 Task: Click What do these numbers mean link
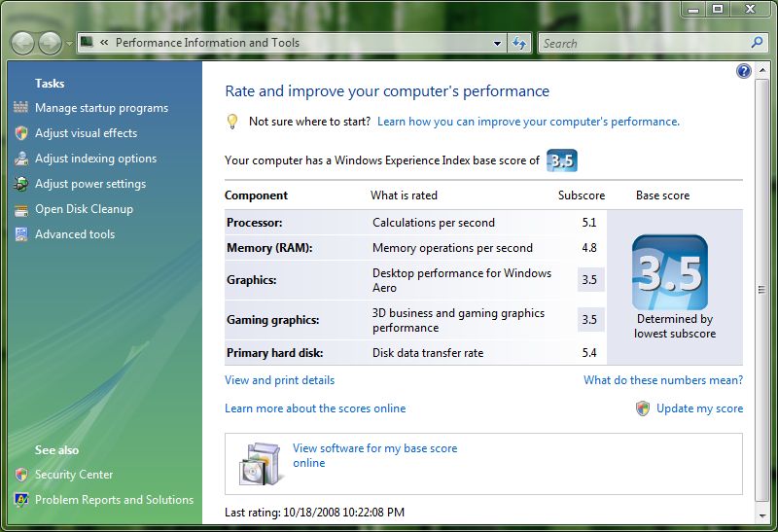(x=663, y=380)
